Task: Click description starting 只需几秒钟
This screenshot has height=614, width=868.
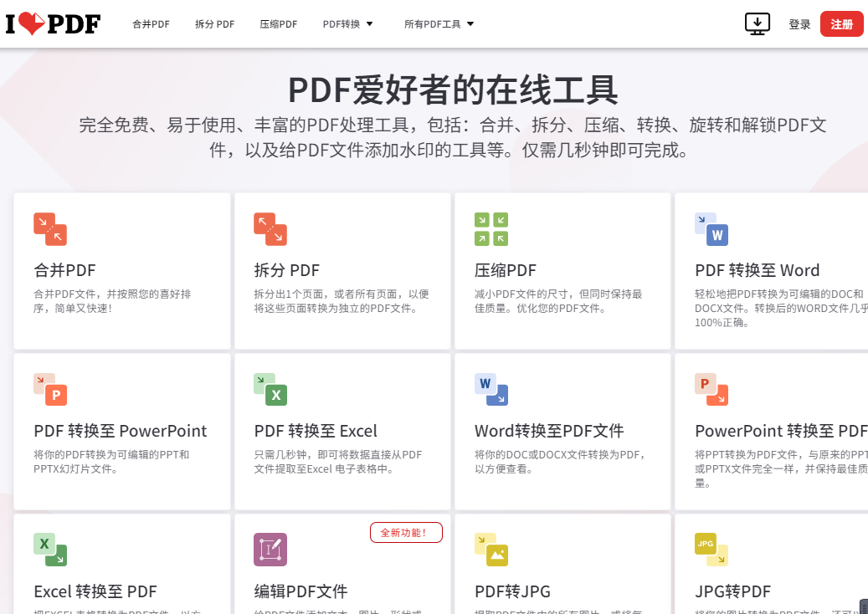Action: click(x=338, y=461)
